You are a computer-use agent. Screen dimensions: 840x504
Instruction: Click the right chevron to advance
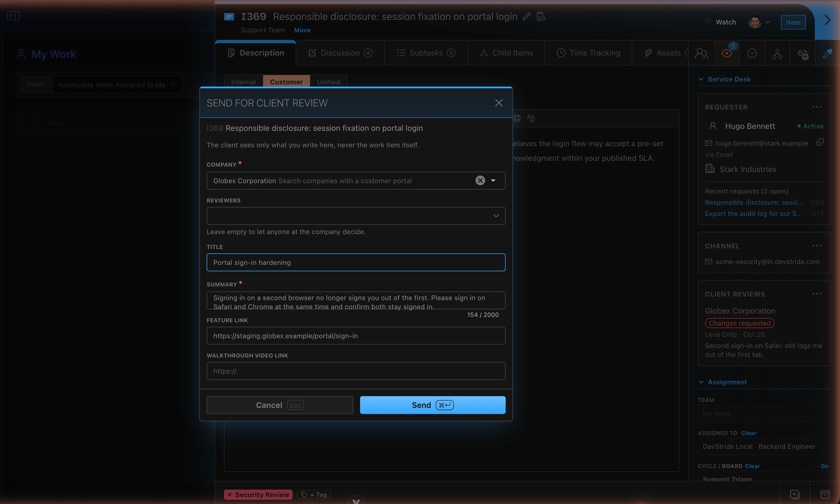click(x=827, y=20)
